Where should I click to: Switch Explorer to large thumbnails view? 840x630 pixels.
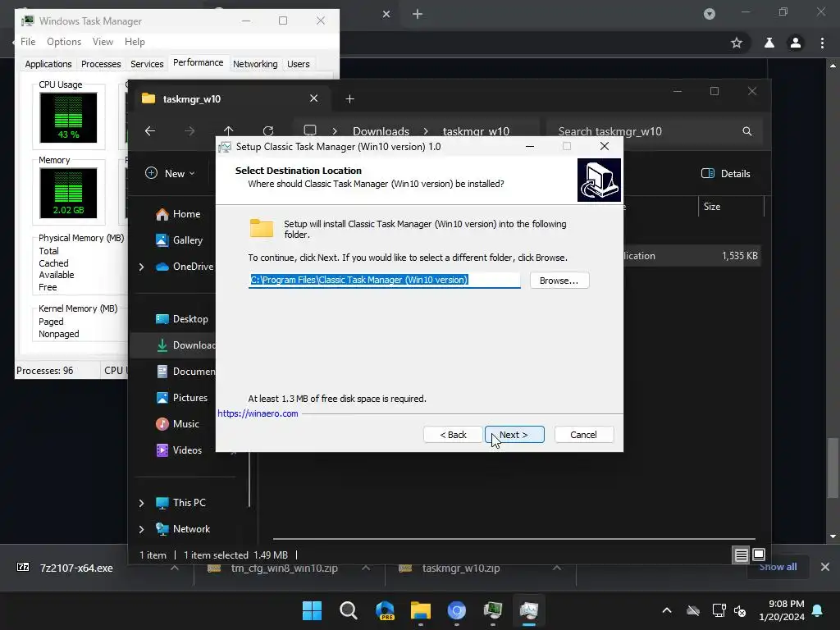click(759, 555)
